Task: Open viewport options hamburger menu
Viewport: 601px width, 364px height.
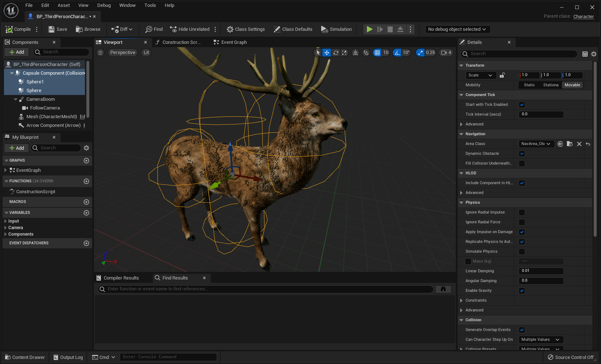Action: coord(101,53)
